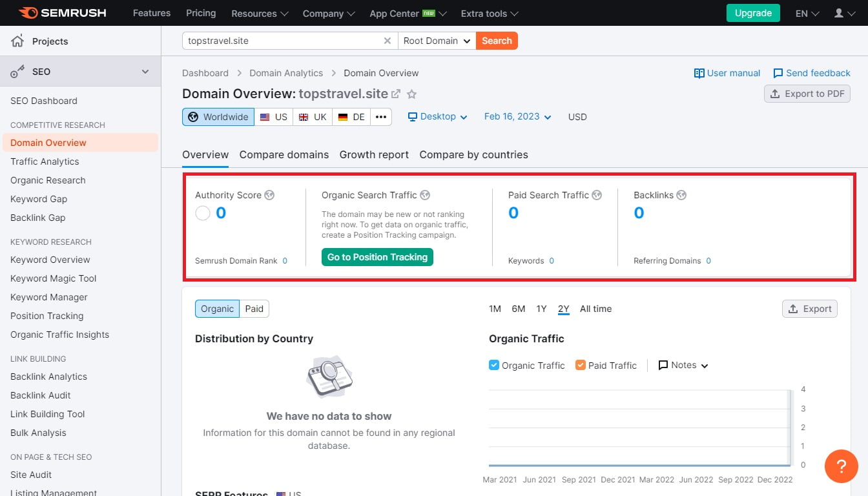This screenshot has width=868, height=496.
Task: Open Traffic Analytics in sidebar
Action: tap(45, 161)
